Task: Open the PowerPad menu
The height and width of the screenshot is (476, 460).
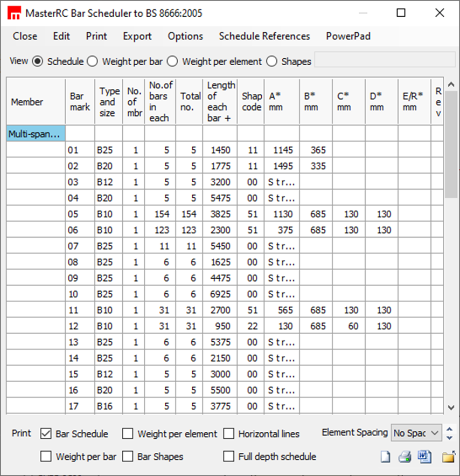Action: [x=349, y=36]
